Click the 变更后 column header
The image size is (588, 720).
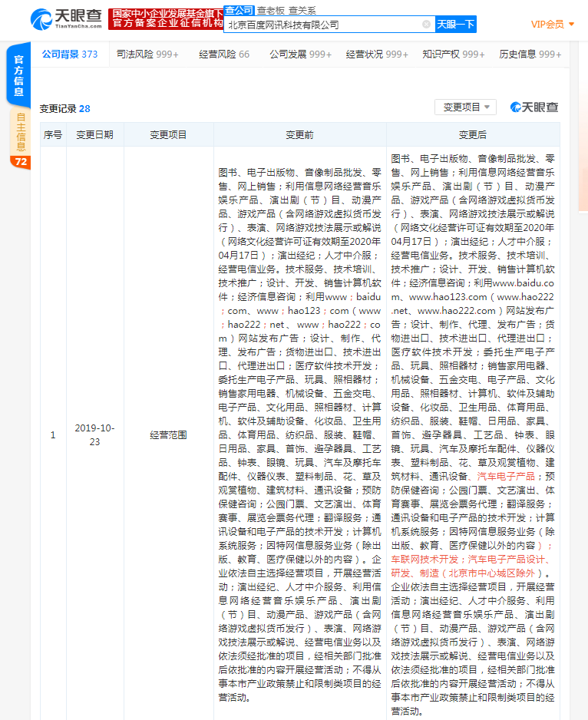tap(473, 134)
